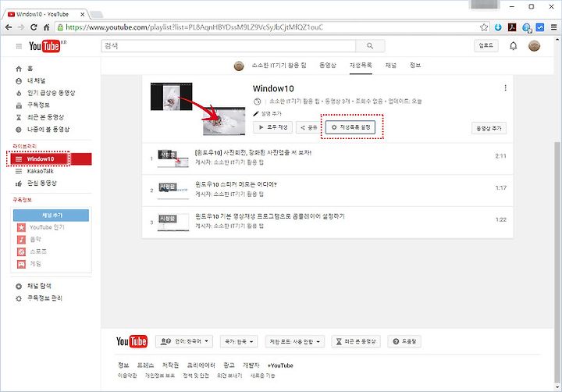The image size is (562, 392).
Task: Open the footer +YouTube link
Action: click(x=281, y=365)
